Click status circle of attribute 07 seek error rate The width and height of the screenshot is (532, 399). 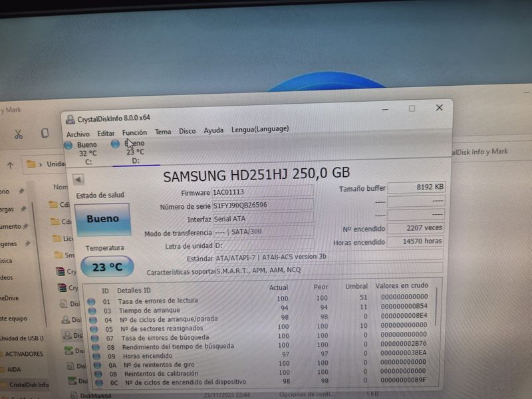pos(94,338)
